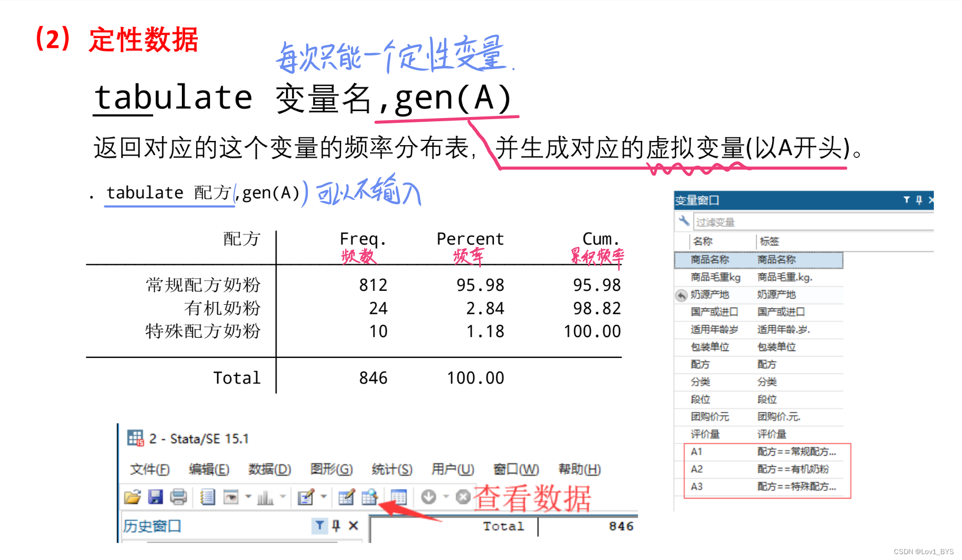962x560 pixels.
Task: Pin the 变量窗口 panel
Action: [918, 200]
